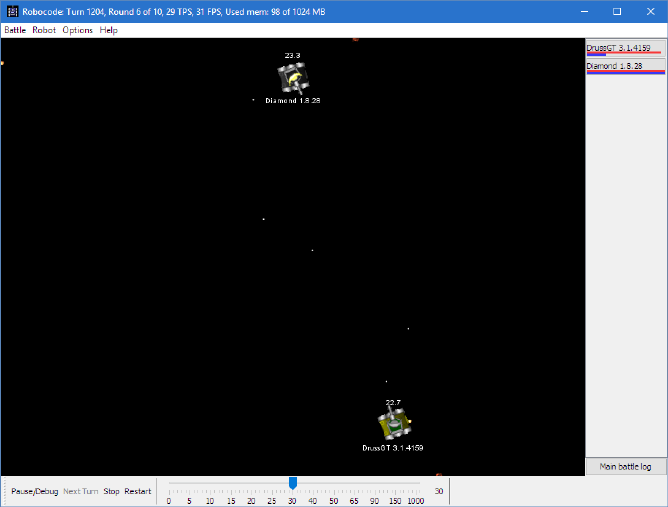Minimize the Robocode window

click(x=584, y=12)
